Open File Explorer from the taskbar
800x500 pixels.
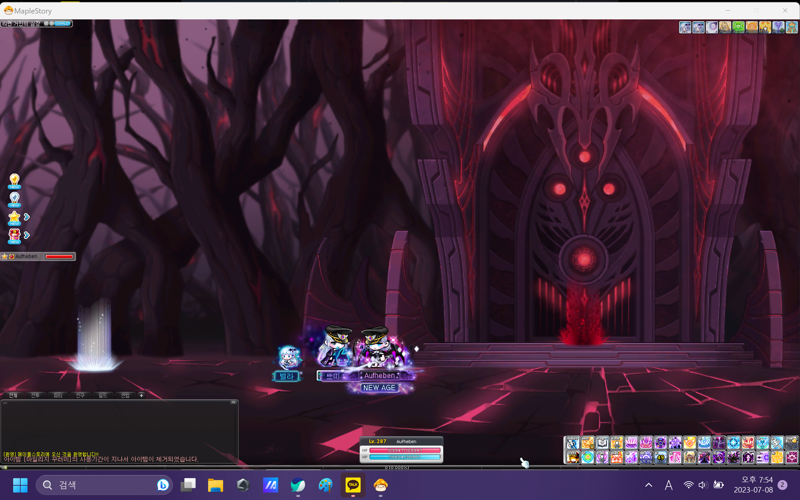tap(215, 485)
